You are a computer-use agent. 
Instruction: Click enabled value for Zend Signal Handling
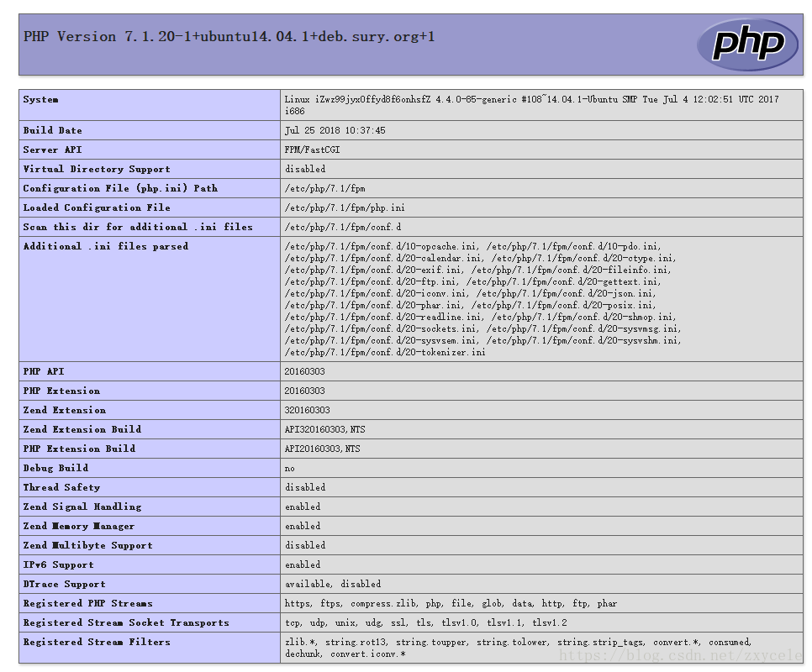click(x=303, y=507)
